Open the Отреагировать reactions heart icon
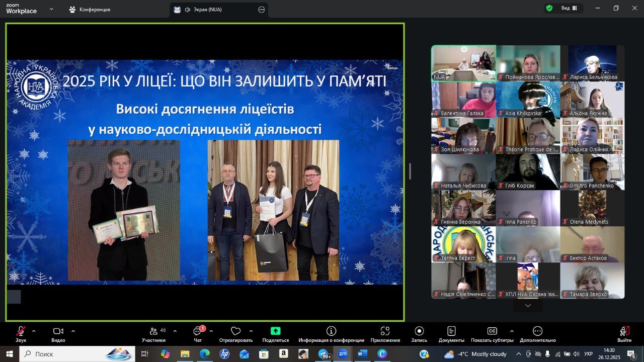Viewport: 644px width, 362px height. 235,331
